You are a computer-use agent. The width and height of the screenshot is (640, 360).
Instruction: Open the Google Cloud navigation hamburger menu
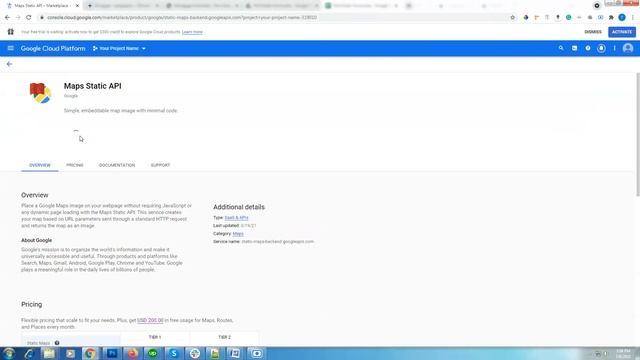tap(11, 48)
